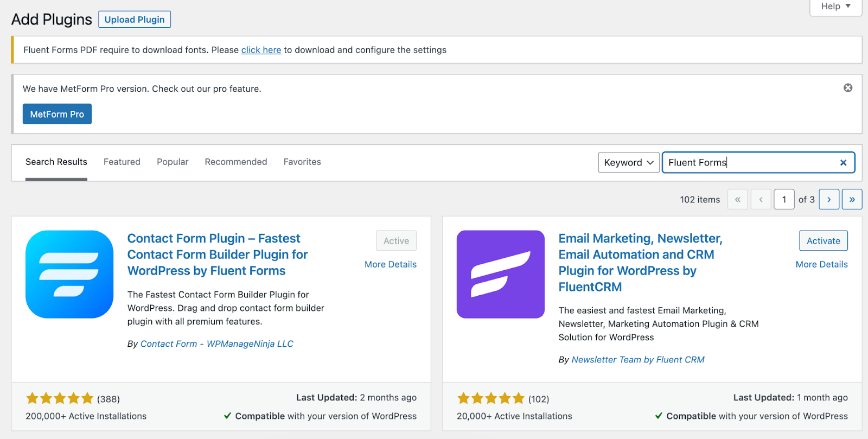Open More Details for Fluent Forms
This screenshot has width=868, height=439.
click(391, 264)
